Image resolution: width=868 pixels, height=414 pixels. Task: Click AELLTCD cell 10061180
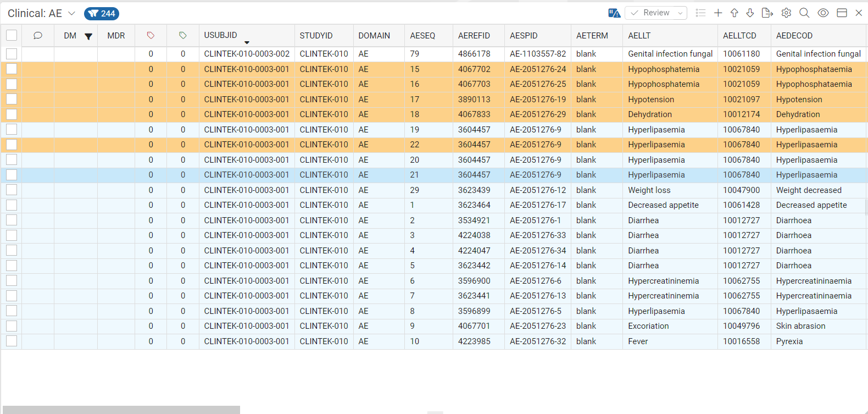coord(744,54)
